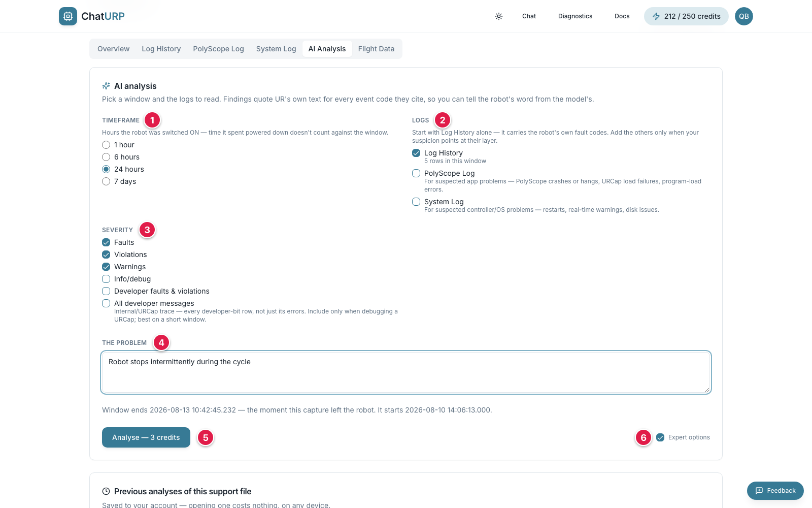Open the Feedback button
The width and height of the screenshot is (812, 508).
(x=775, y=491)
